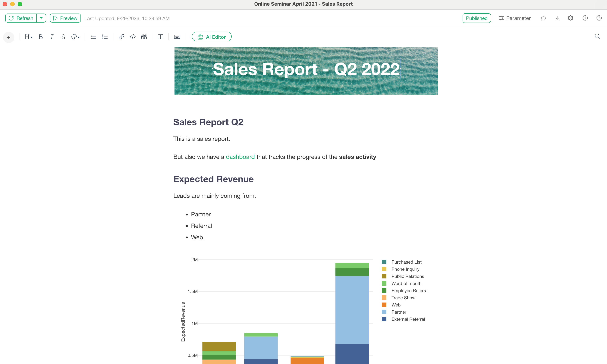
Task: Click the window title text
Action: [x=303, y=4]
